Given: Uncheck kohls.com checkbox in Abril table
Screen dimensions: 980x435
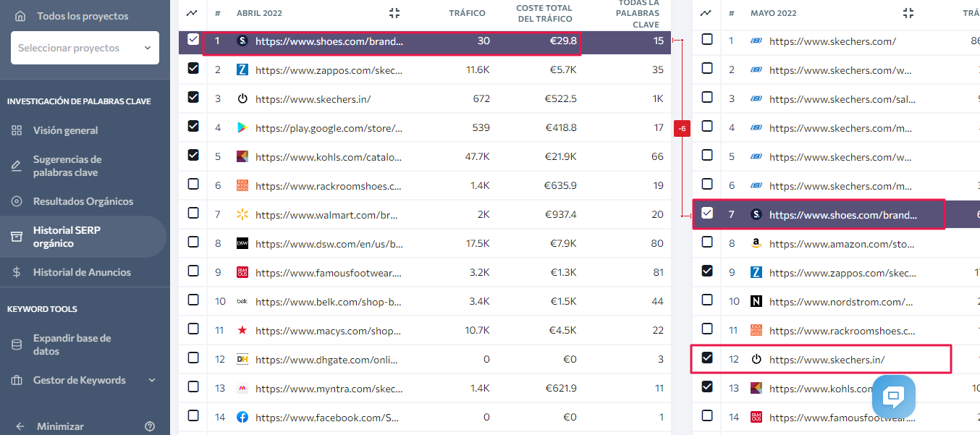Looking at the screenshot, I should pyautogui.click(x=193, y=155).
